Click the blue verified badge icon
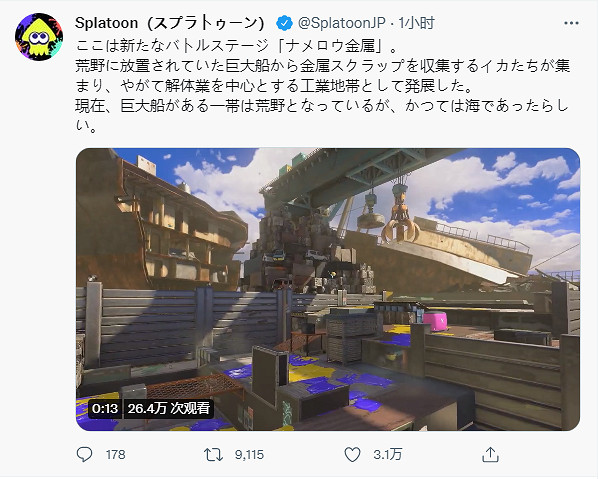This screenshot has height=479, width=598. pyautogui.click(x=284, y=23)
